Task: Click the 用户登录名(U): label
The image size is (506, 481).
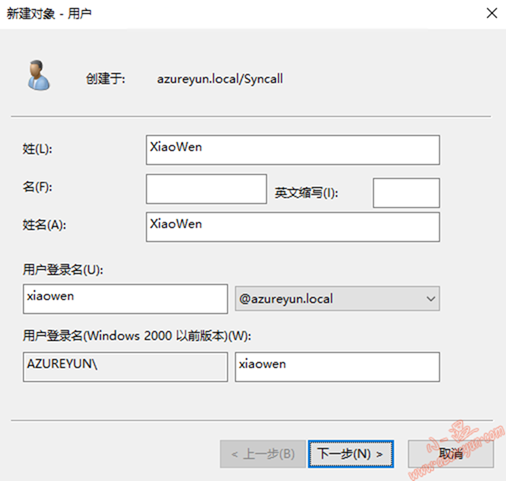Action: [x=63, y=270]
